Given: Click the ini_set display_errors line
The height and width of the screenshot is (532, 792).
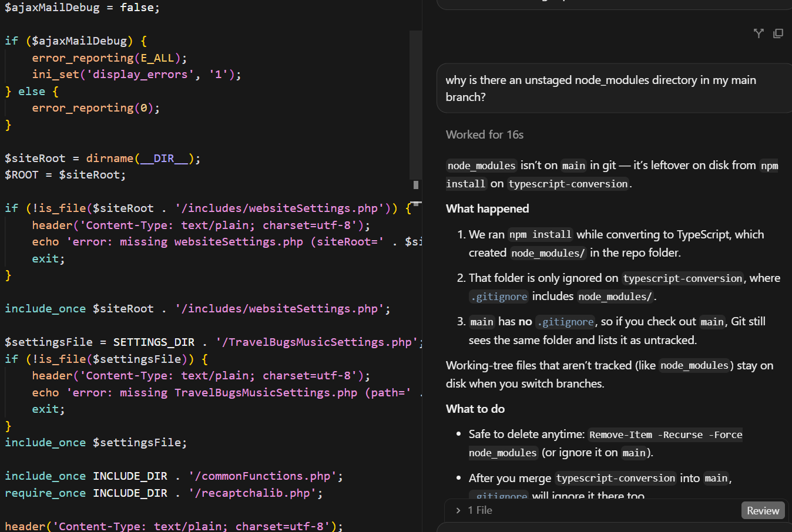Looking at the screenshot, I should (x=136, y=75).
